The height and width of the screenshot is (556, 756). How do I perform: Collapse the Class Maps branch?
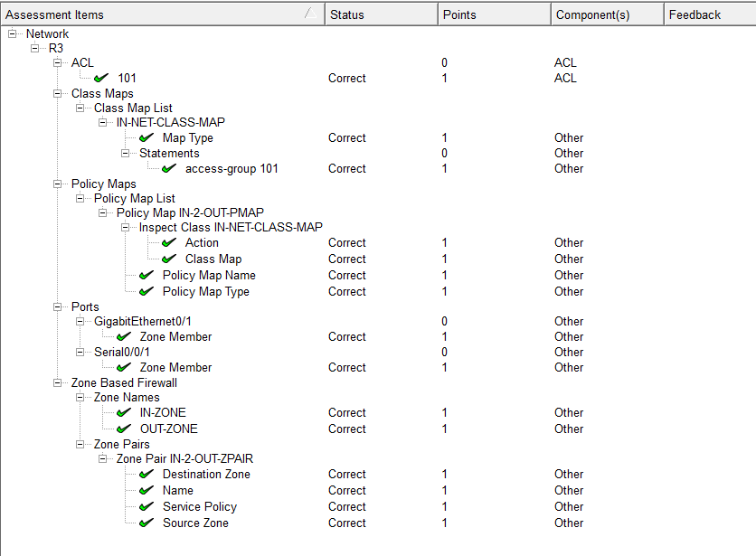click(x=57, y=93)
